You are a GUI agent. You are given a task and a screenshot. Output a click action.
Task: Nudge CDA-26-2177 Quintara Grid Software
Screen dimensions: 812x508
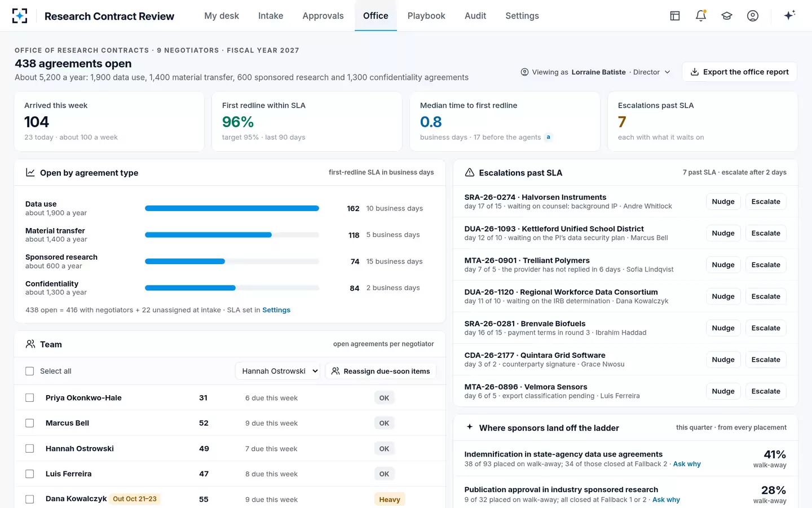pos(723,360)
